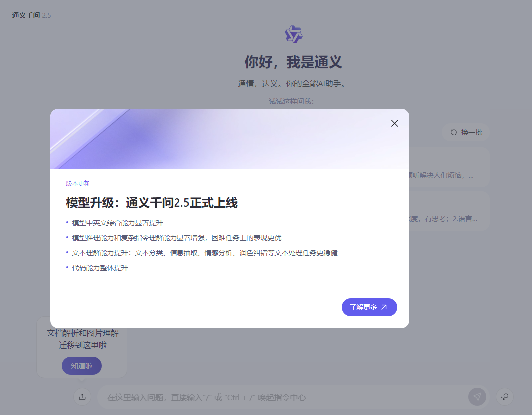Click the tooltip text 文档解析和图片理解
Viewport: 532px width, 415px height.
point(83,333)
